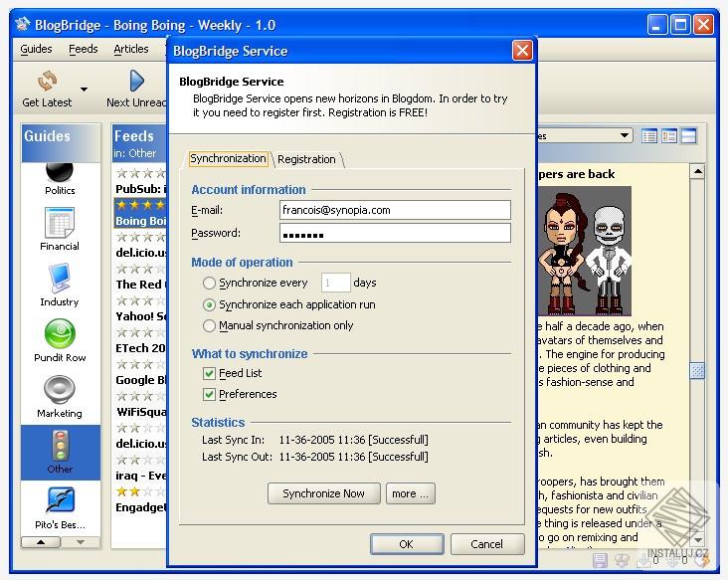728x580 pixels.
Task: Click the Get Latest refresh icon
Action: tap(47, 81)
